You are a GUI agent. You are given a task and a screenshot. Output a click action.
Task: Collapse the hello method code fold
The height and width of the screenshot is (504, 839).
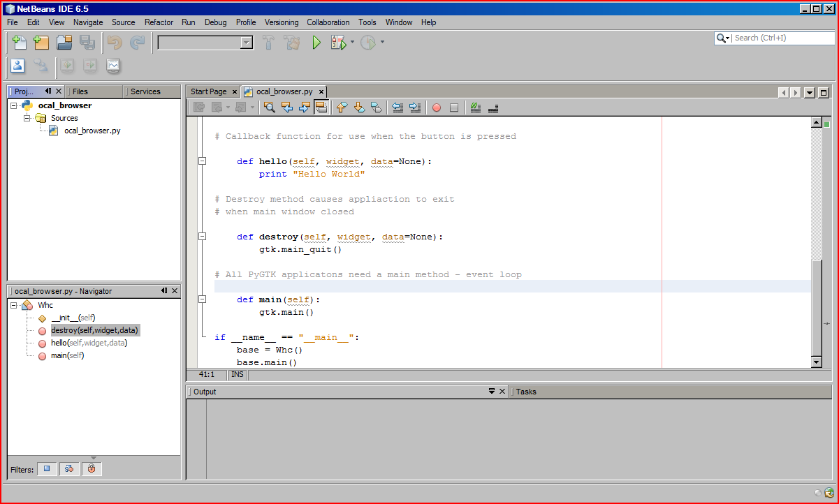pyautogui.click(x=202, y=161)
